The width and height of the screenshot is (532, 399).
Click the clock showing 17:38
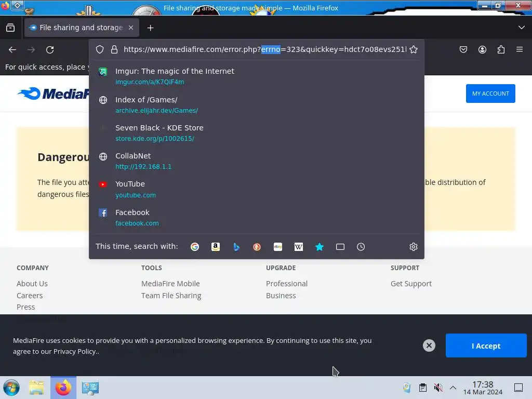click(483, 388)
